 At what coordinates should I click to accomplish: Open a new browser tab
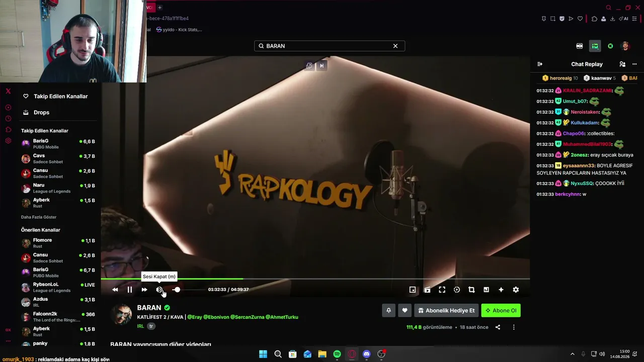pos(159,8)
